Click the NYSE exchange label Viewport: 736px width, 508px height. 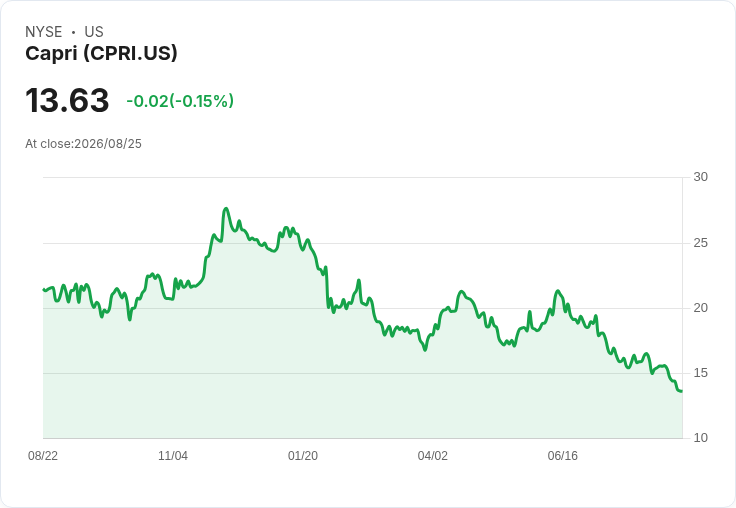click(44, 32)
